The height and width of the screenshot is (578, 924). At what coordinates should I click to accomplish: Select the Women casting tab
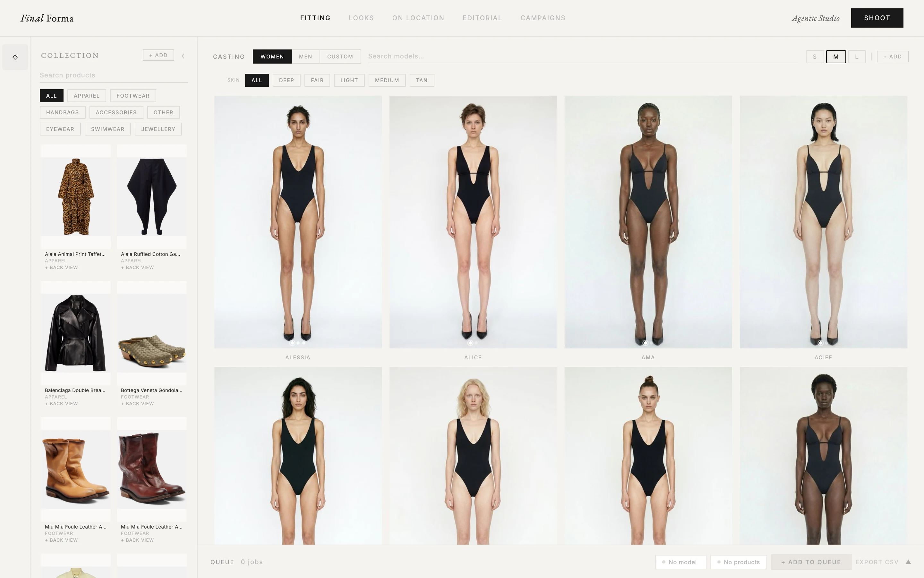tap(272, 57)
